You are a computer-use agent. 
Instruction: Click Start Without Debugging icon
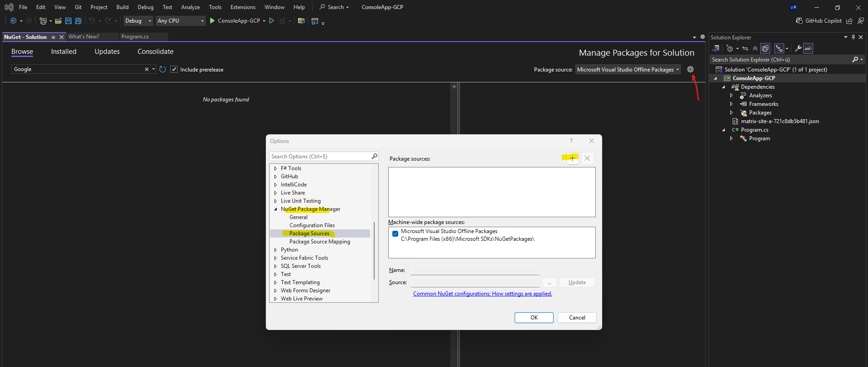(272, 21)
